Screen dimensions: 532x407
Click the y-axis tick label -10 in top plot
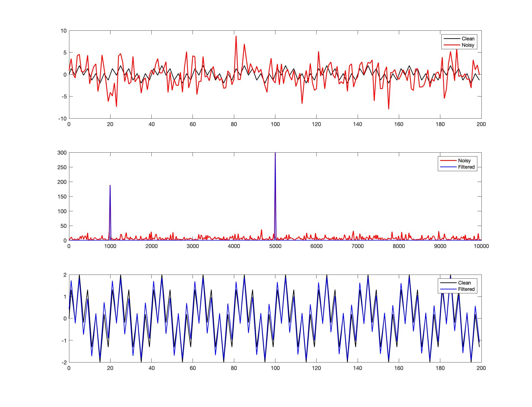pos(62,119)
